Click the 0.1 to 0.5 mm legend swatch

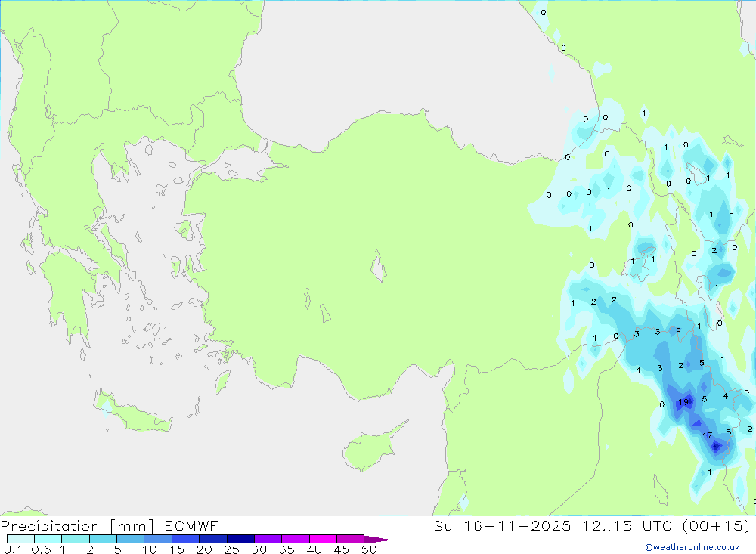pos(20,539)
